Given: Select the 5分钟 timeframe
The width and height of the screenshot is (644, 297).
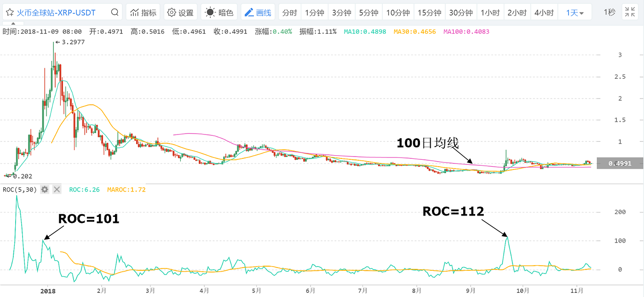Looking at the screenshot, I should (x=368, y=12).
